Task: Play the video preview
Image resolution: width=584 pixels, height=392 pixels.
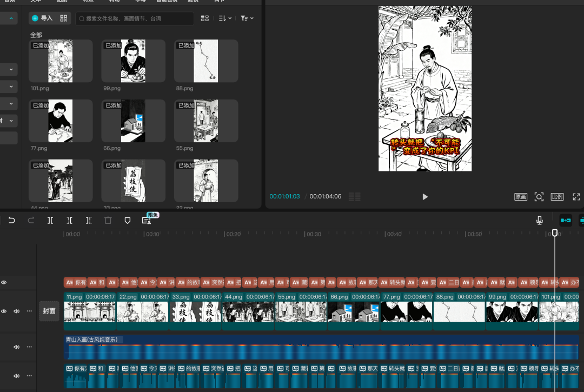Action: [425, 197]
